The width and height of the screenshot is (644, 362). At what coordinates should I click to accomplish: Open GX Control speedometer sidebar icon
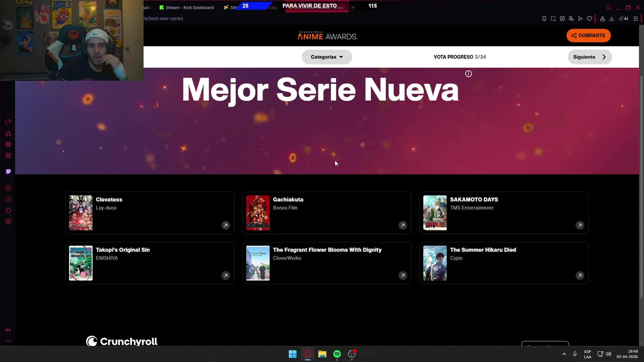[x=8, y=122]
